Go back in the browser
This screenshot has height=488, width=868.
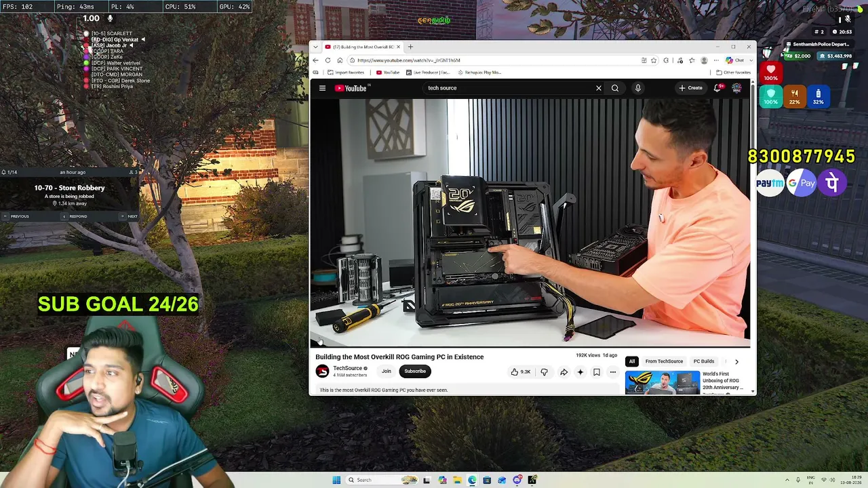(x=315, y=60)
